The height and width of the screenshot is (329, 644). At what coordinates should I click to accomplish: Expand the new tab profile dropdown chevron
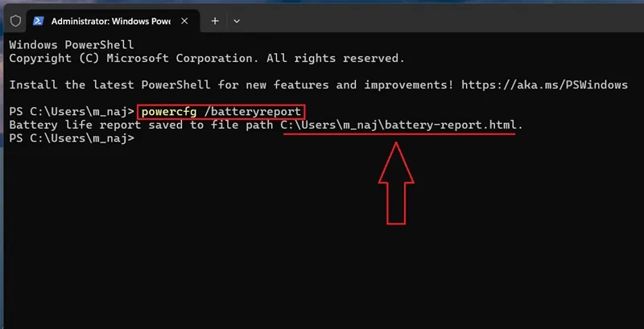click(x=237, y=22)
